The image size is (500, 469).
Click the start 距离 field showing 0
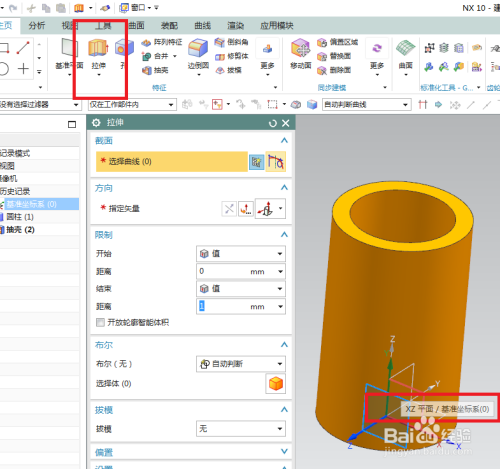coord(241,271)
